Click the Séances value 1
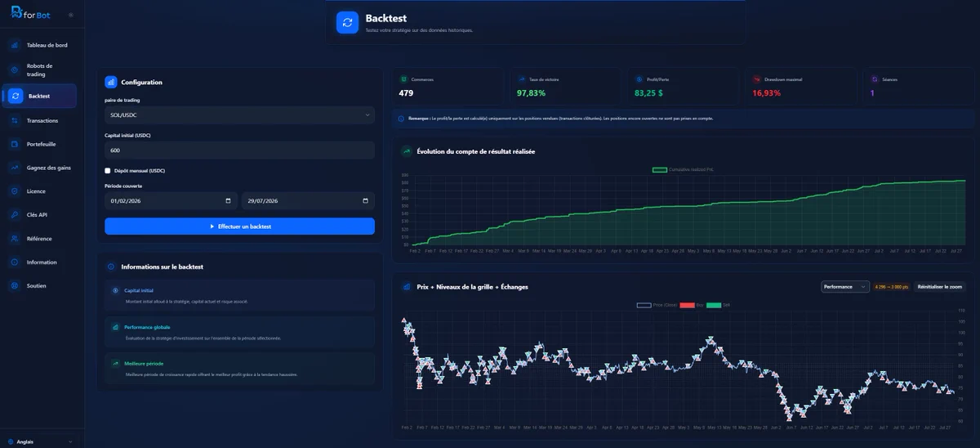The height and width of the screenshot is (448, 980). pyautogui.click(x=872, y=93)
